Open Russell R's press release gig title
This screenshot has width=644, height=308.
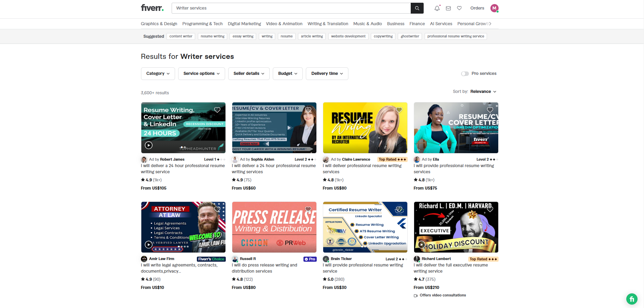click(265, 268)
